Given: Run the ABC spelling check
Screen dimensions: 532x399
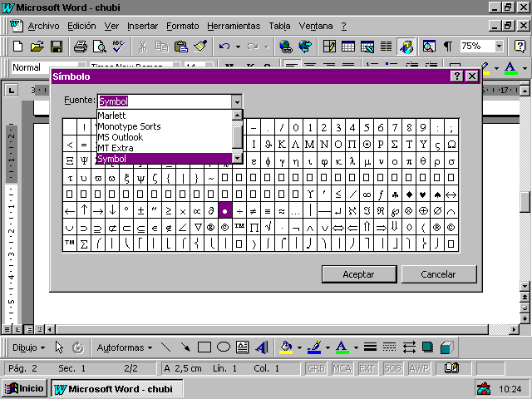Looking at the screenshot, I should click(x=118, y=47).
